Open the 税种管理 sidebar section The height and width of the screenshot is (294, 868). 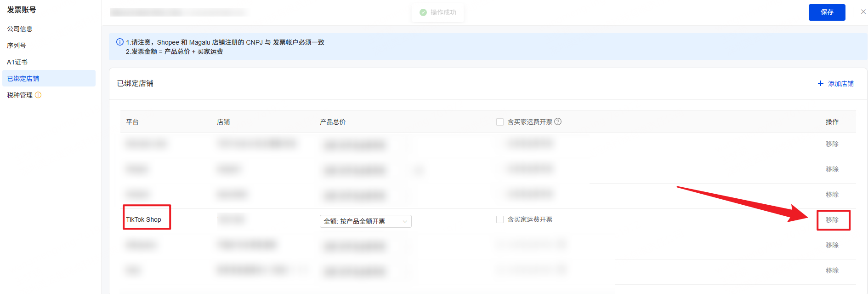pyautogui.click(x=20, y=95)
